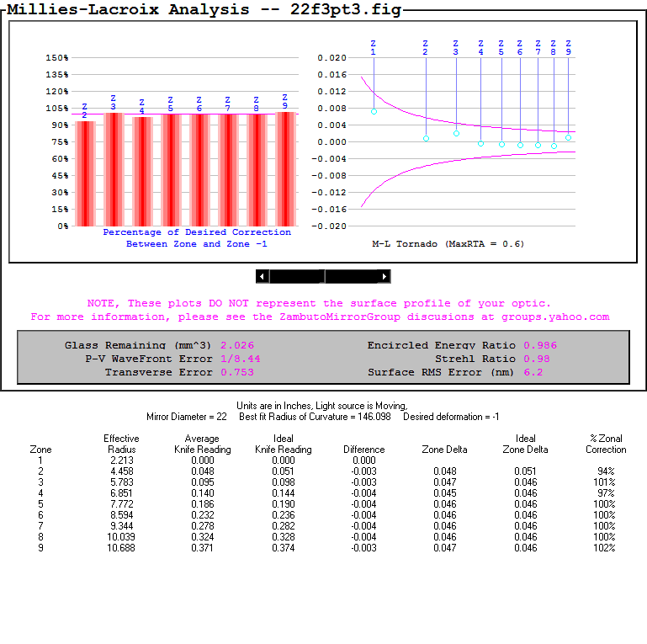Click the Z4 bar in the bar chart
Image resolution: width=647 pixels, height=644 pixels.
pyautogui.click(x=142, y=172)
